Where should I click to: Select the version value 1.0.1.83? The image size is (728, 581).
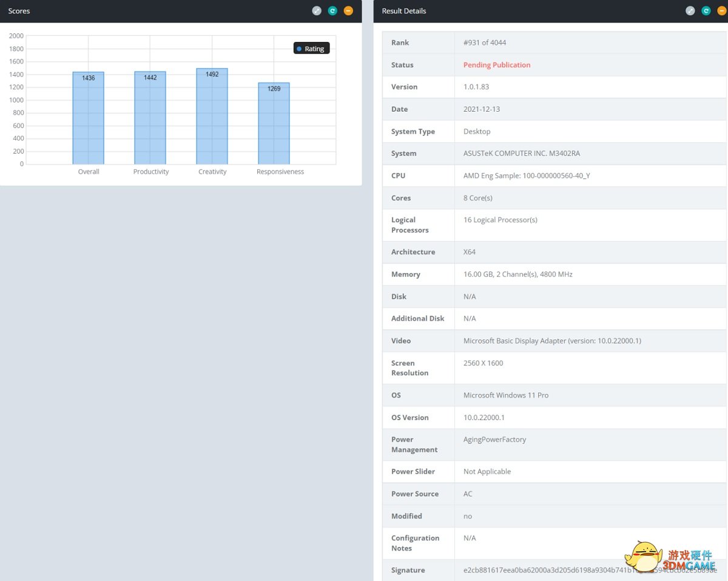[477, 87]
